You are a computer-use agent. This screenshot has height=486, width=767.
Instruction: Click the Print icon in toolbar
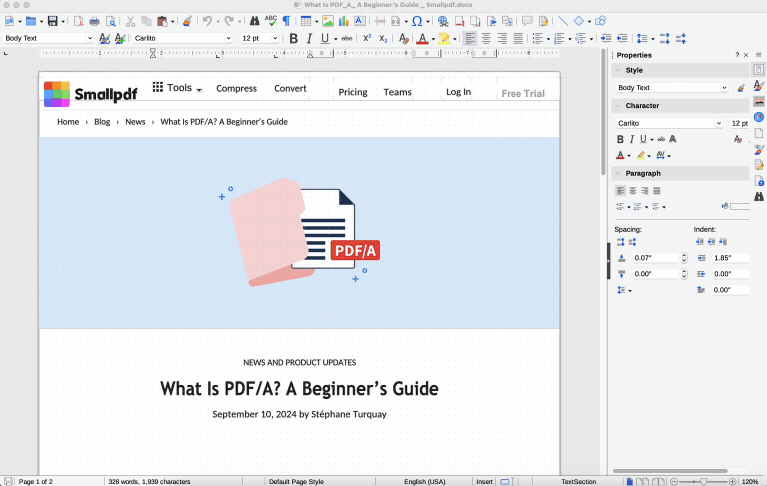(x=94, y=21)
